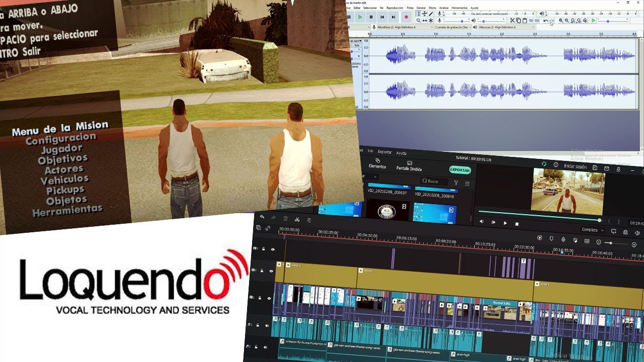Open the Analizar menu in Audacity
Viewport: 644px width, 362px height.
point(444,8)
